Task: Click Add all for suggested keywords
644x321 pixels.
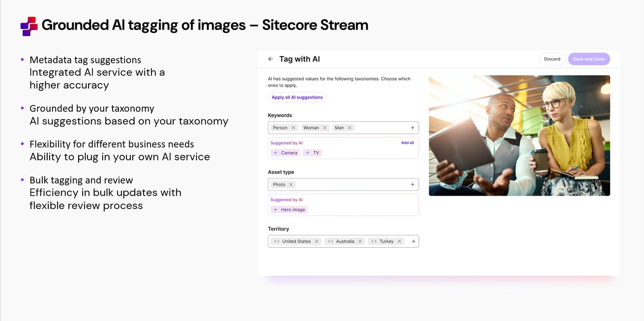Action: click(x=408, y=143)
